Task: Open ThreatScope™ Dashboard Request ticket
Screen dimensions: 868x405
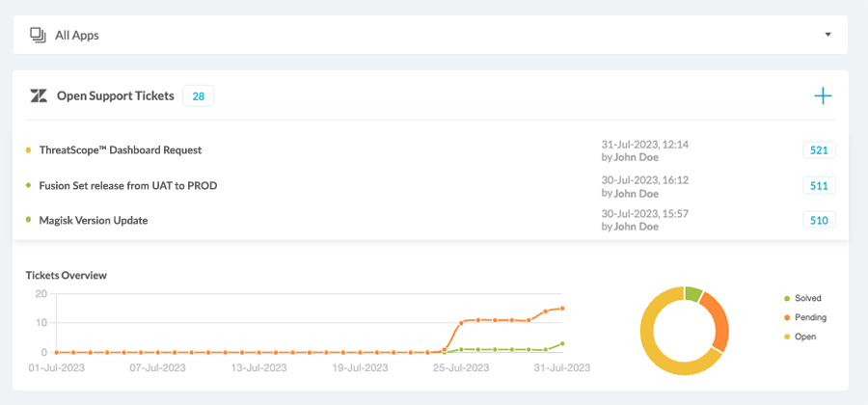Action: [120, 150]
